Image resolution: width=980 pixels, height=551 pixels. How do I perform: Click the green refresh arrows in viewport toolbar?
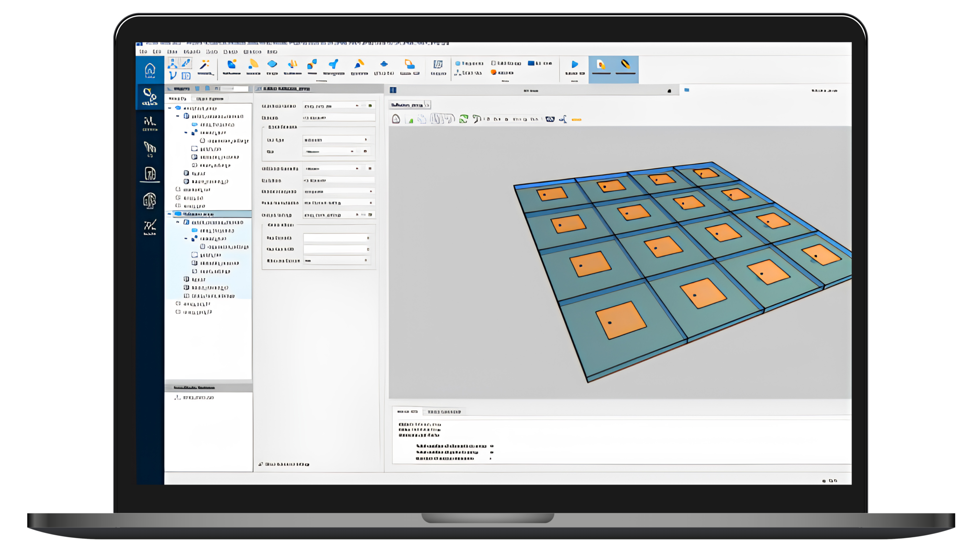464,119
